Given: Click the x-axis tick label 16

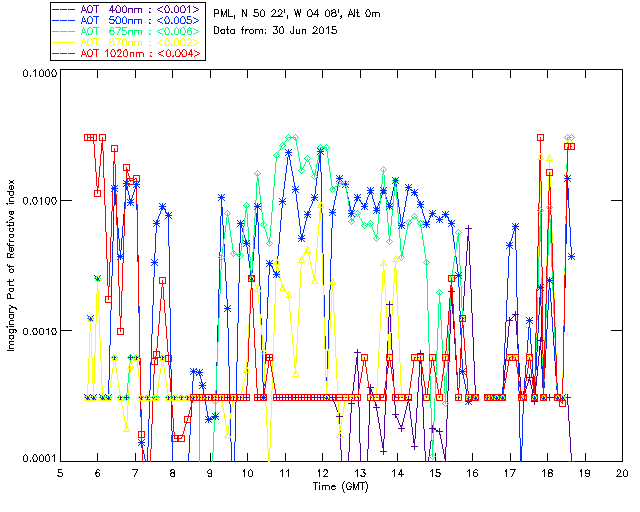Looking at the screenshot, I should click(x=472, y=473).
